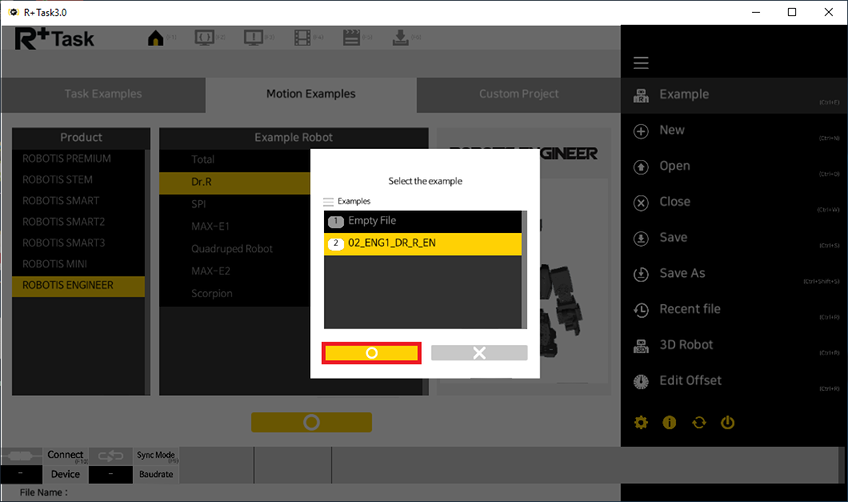
Task: Click the clapperboard motion unit icon
Action: 352,38
